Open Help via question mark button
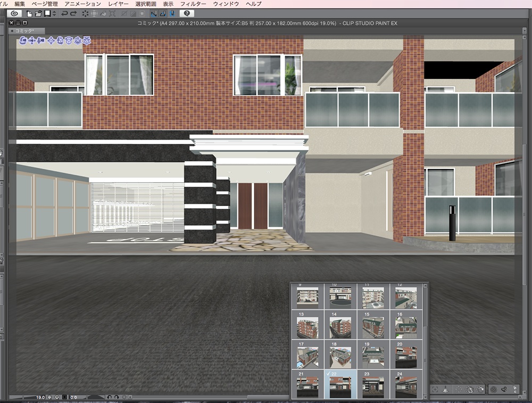Screen dimensions: 532x403 tap(187, 14)
